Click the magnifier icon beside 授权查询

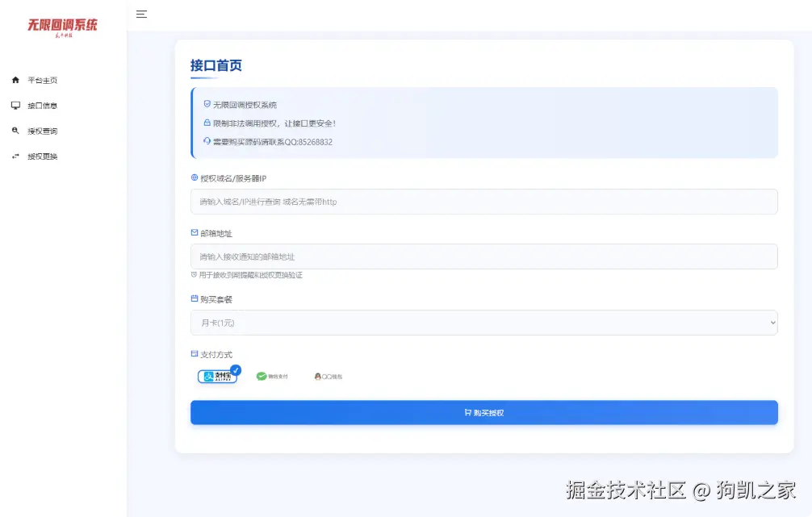[14, 130]
